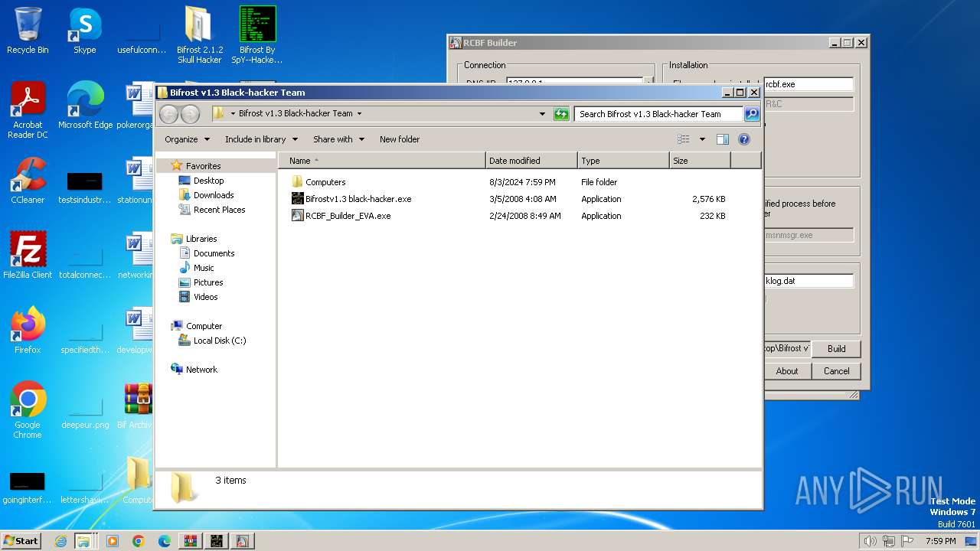The height and width of the screenshot is (551, 980).
Task: Open Explorer help with blue question mark
Action: click(743, 139)
